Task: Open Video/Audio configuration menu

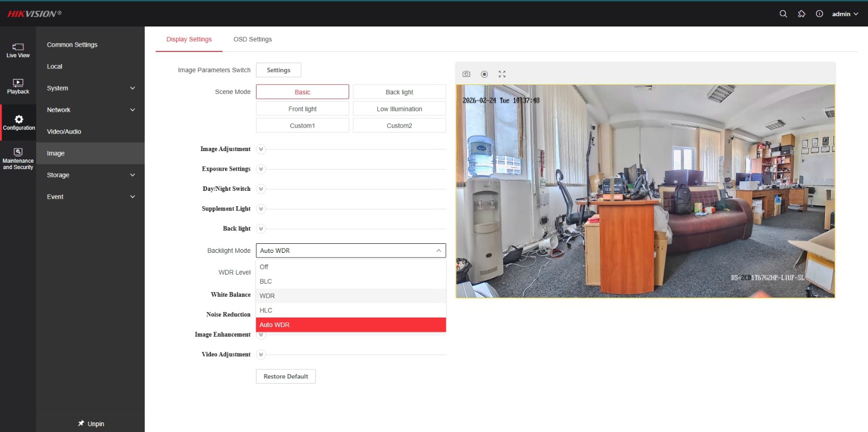Action: [64, 131]
